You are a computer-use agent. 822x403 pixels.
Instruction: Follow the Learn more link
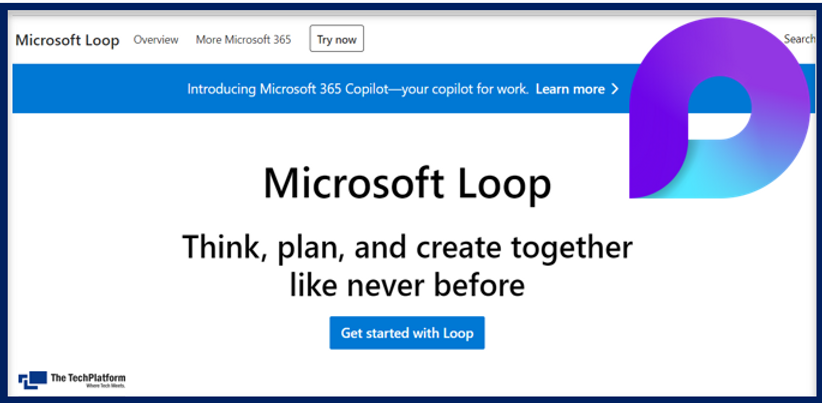[570, 89]
